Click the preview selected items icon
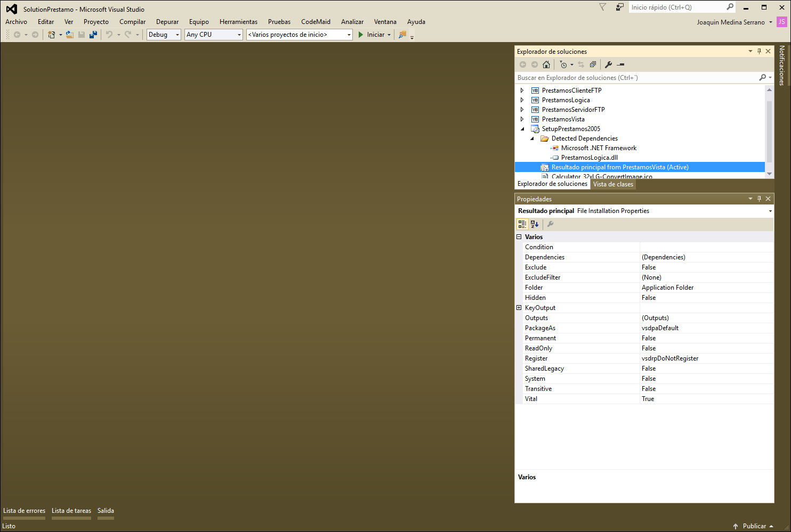Viewport: 791px width, 532px height. click(620, 64)
